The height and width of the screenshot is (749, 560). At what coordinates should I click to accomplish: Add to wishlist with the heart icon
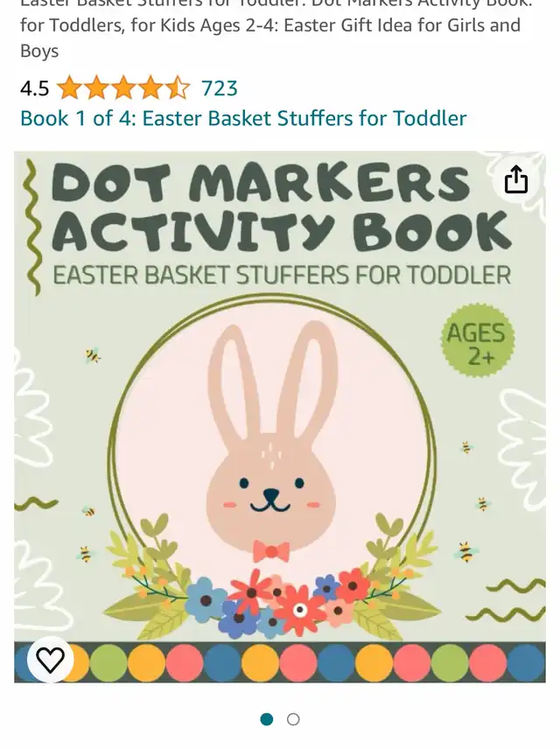(x=50, y=660)
